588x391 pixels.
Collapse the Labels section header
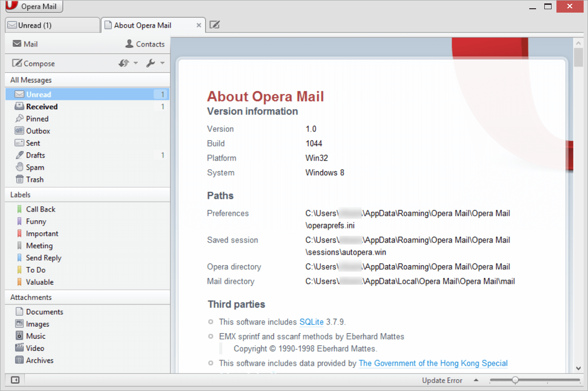click(87, 195)
